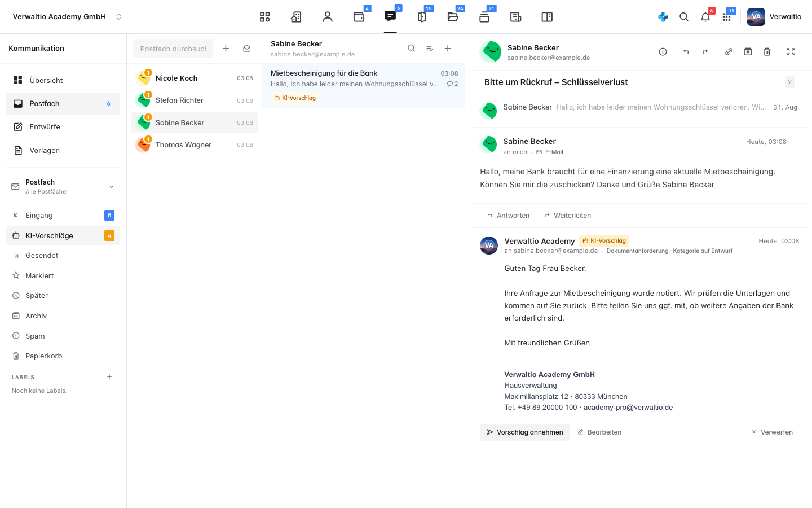Viewport: 812px width, 508px height.
Task: Delete conversation with the trash icon
Action: coord(767,52)
